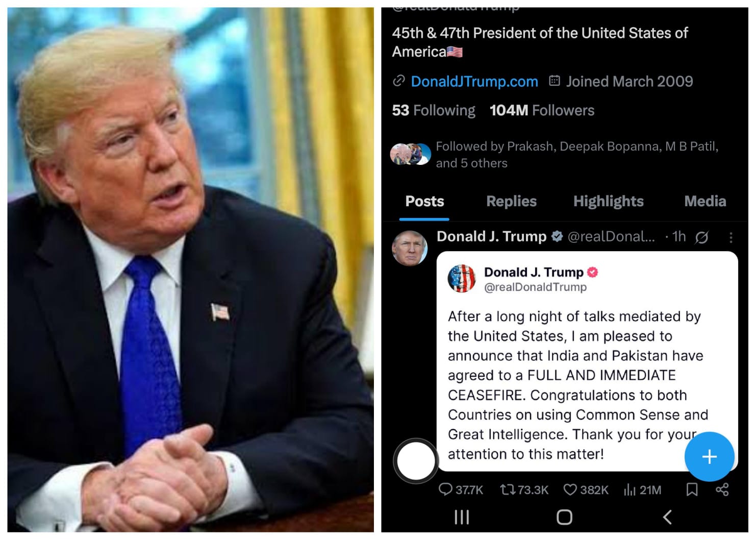
Task: View the 53 Following list
Action: pyautogui.click(x=434, y=110)
